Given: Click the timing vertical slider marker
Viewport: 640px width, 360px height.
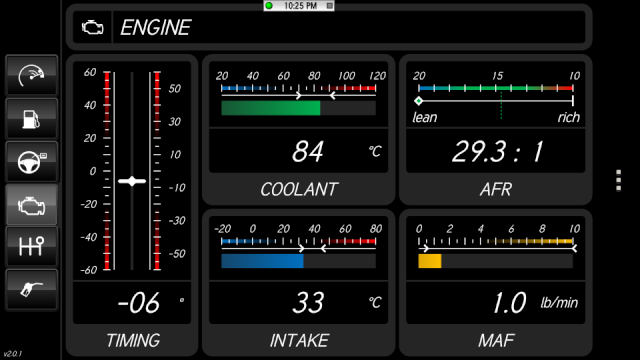Looking at the screenshot, I should coord(132,181).
